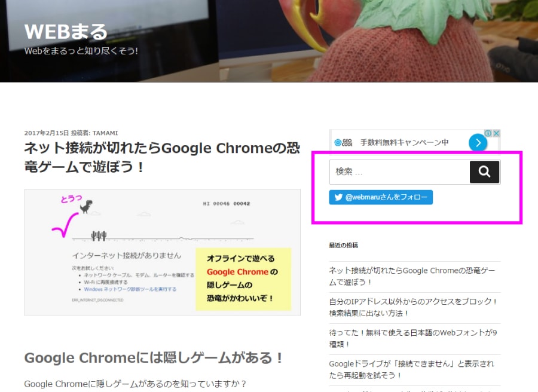538x392 pixels.
Task: Click the 検索 search input field
Action: tap(399, 172)
